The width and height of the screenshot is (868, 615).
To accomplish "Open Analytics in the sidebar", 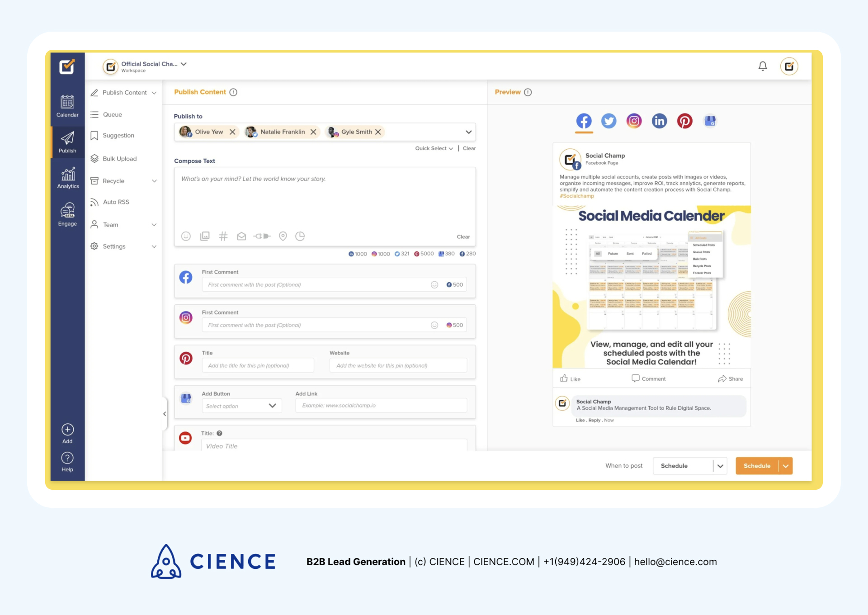I will point(68,178).
